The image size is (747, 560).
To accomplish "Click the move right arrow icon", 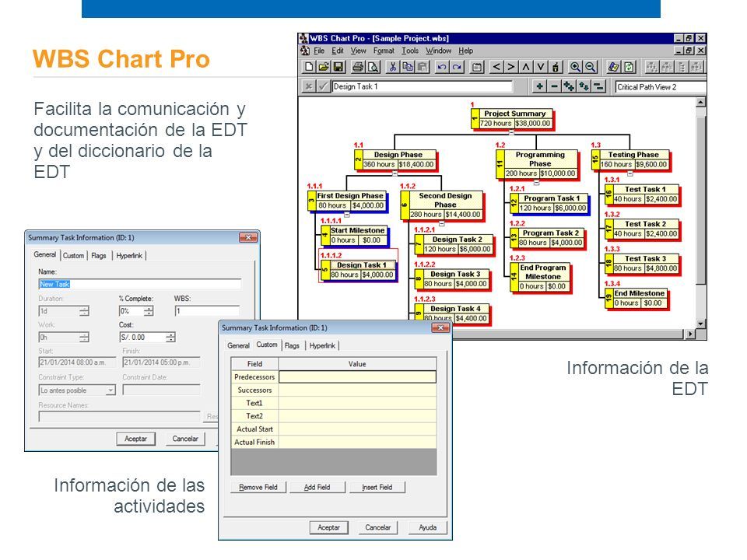I will pos(511,67).
